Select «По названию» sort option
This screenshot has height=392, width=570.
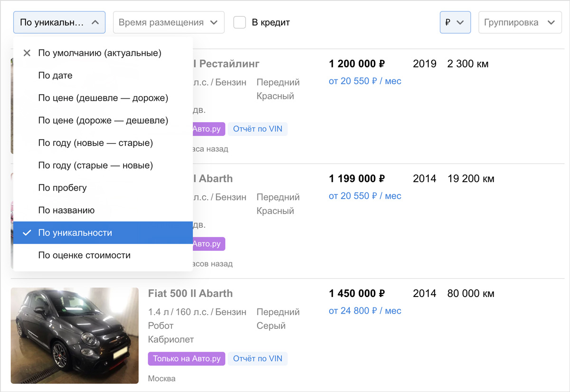click(103, 210)
